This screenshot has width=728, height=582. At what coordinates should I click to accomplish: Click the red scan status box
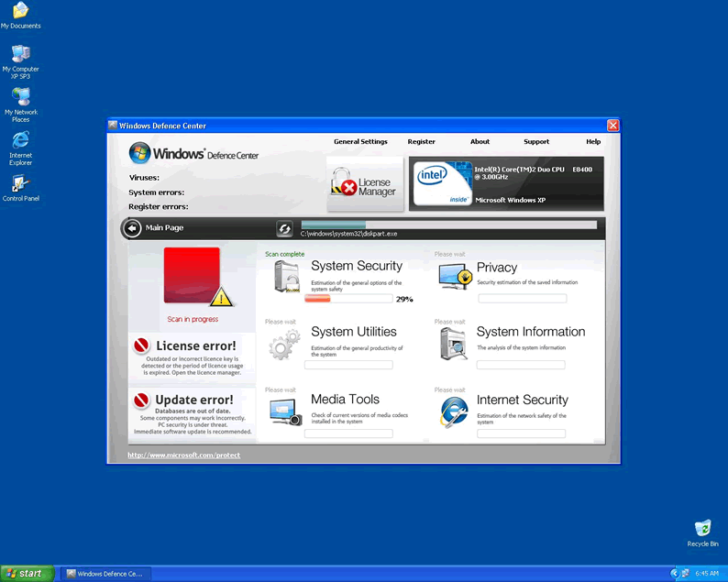(x=192, y=275)
